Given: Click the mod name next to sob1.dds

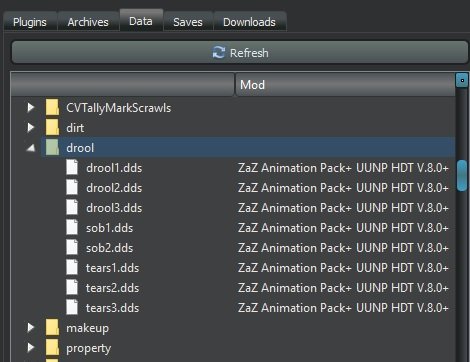Looking at the screenshot, I should pyautogui.click(x=343, y=228).
